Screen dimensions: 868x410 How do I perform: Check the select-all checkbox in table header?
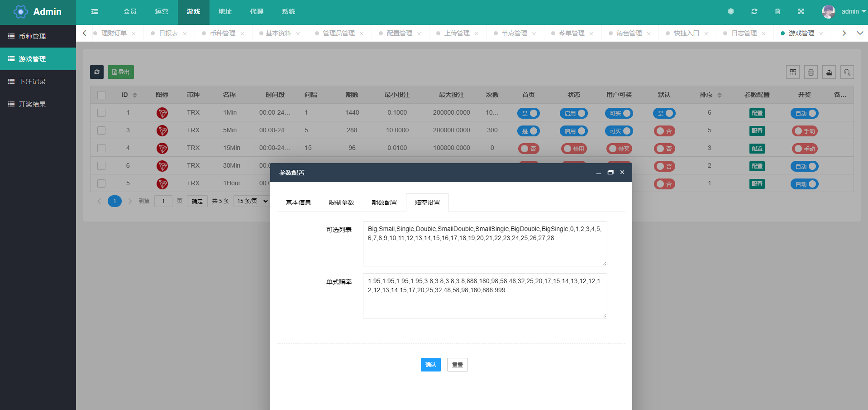pos(101,95)
